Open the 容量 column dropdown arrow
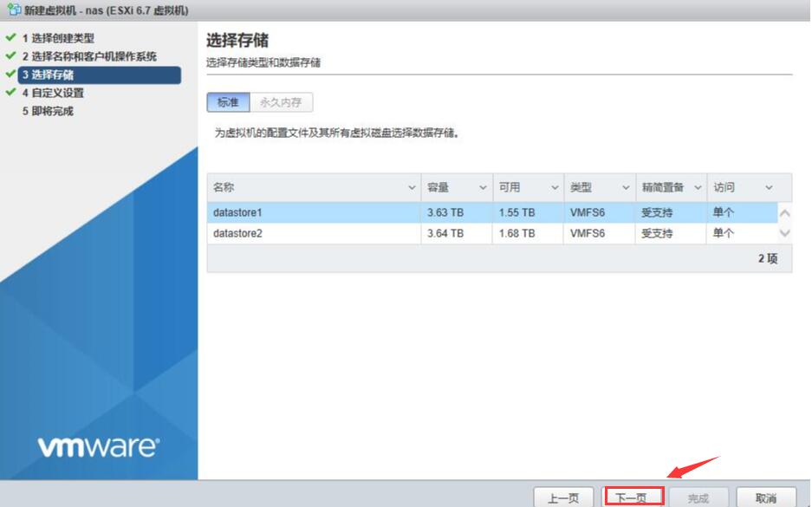The height and width of the screenshot is (507, 812). (483, 188)
